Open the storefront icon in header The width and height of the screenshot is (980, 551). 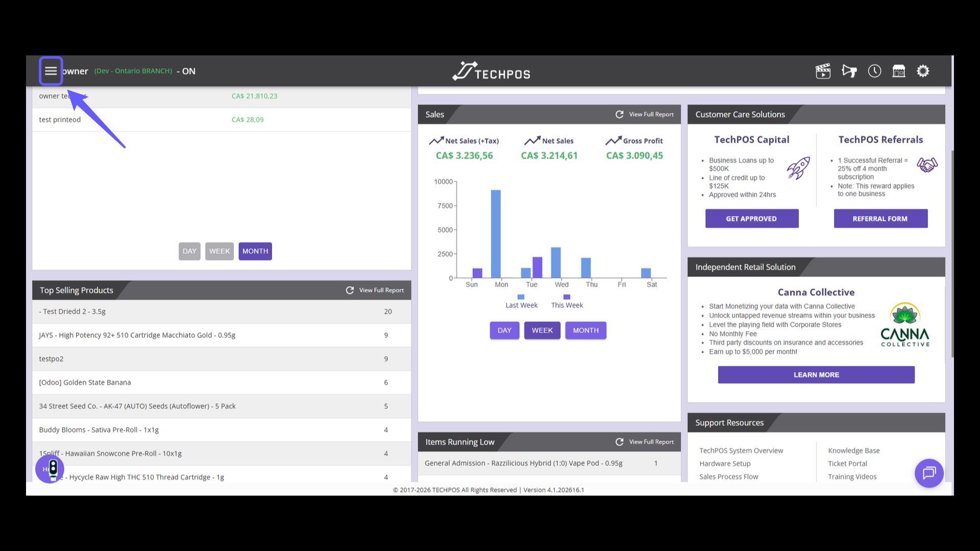[898, 71]
